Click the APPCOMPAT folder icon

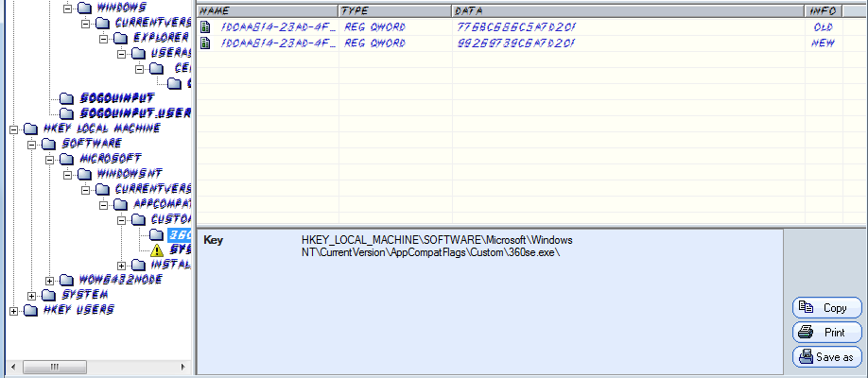[x=121, y=205]
